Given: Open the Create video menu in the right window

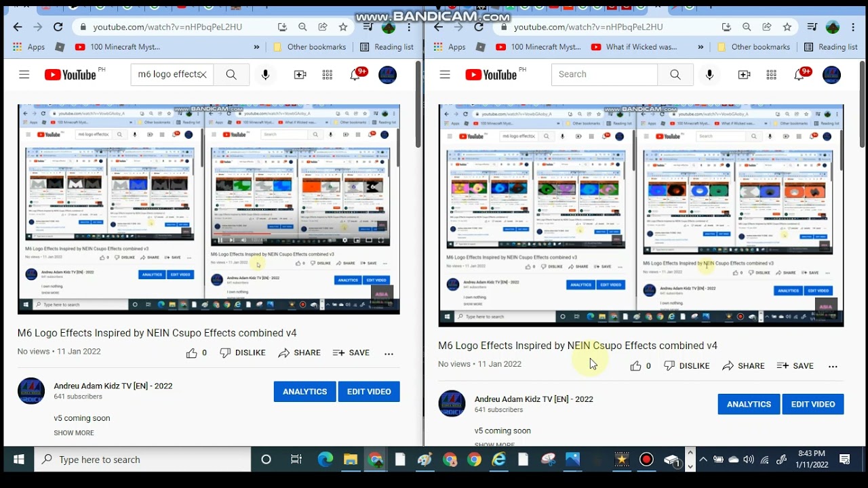Looking at the screenshot, I should 744,75.
